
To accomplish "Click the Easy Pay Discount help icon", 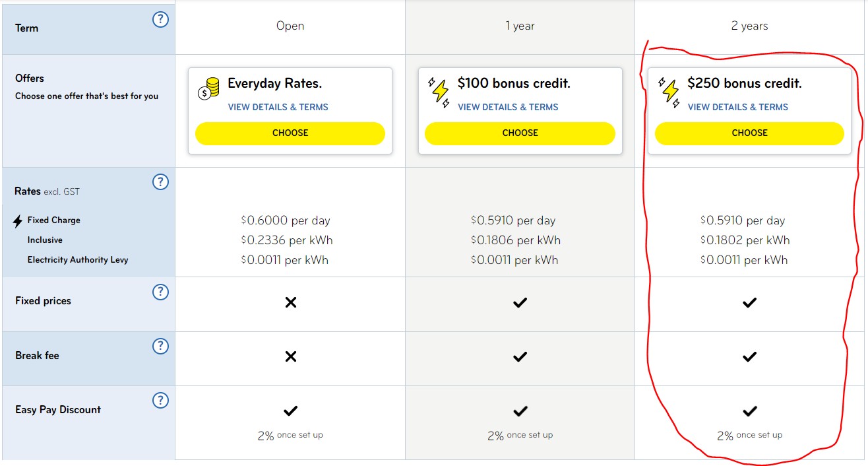I will [x=160, y=400].
